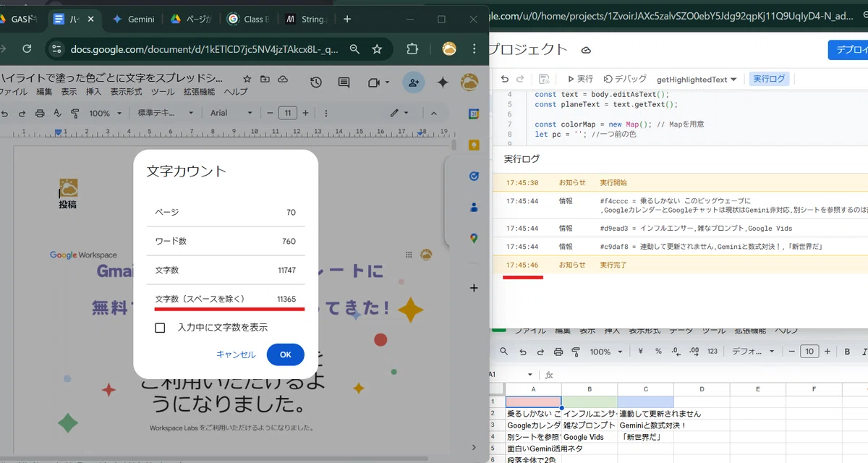868x463 pixels.
Task: Open a new browser tab
Action: [x=348, y=19]
